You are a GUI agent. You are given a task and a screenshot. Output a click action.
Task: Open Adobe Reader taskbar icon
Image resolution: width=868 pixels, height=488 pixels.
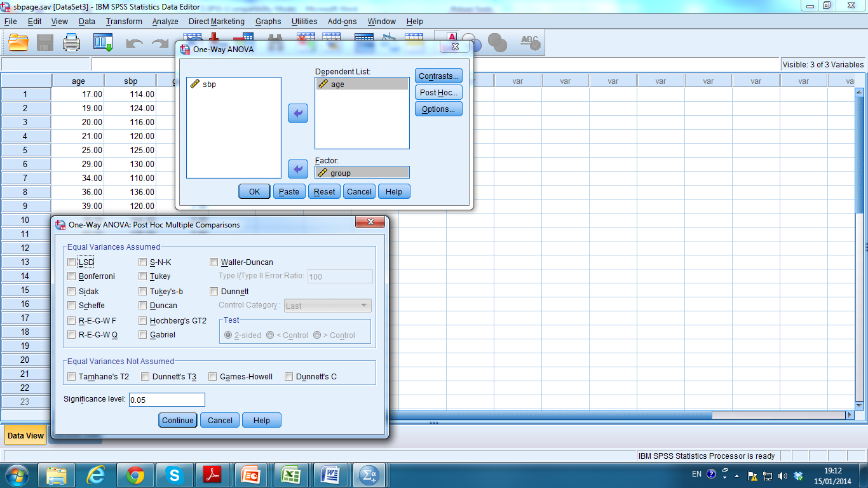click(212, 475)
